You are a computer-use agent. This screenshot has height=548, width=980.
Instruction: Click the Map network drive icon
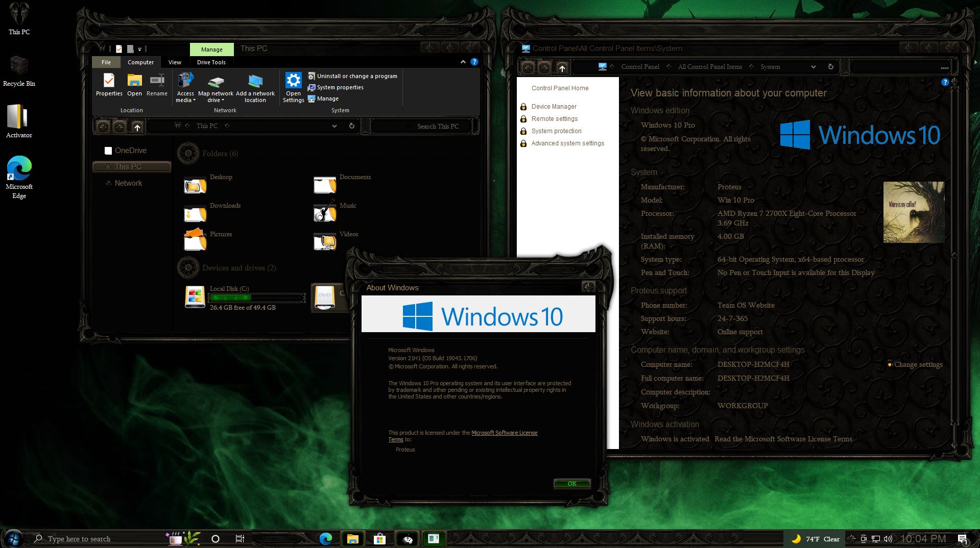[x=216, y=82]
